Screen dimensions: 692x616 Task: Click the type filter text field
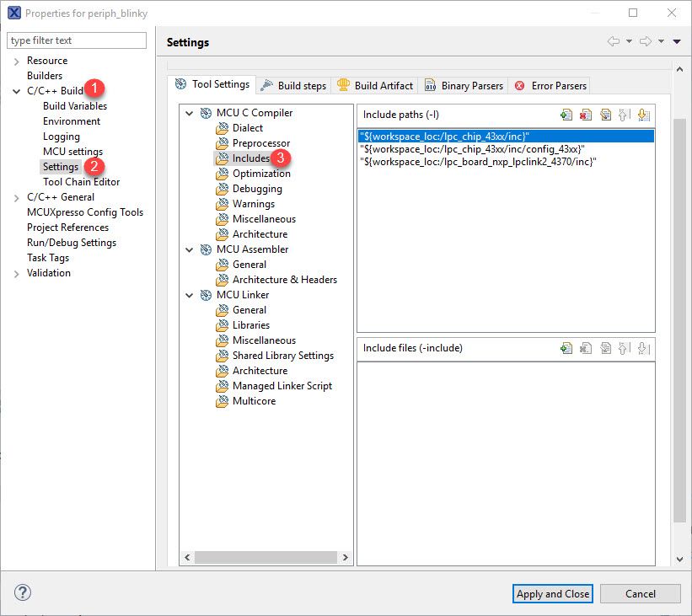tap(77, 40)
